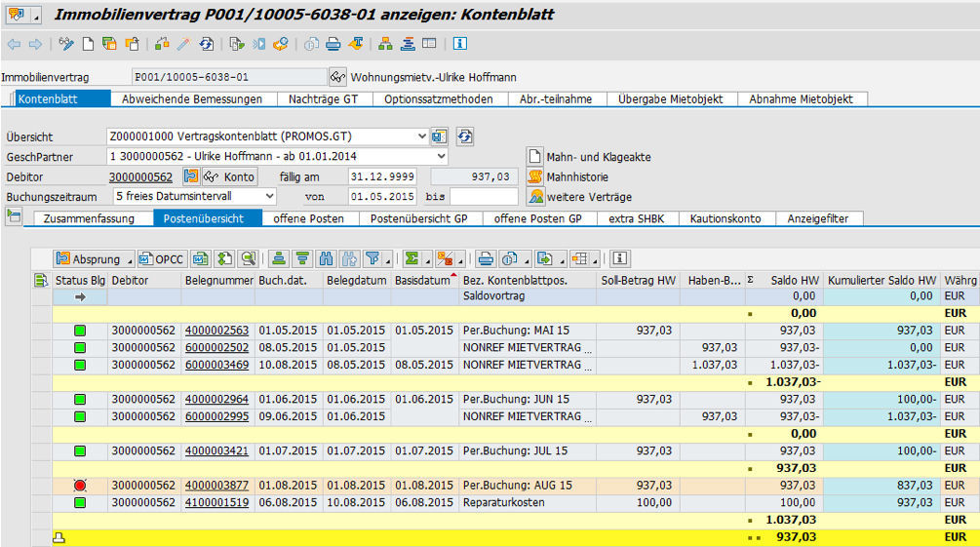
Task: Sort ascending using the grid toolbar icon
Action: coord(280,258)
